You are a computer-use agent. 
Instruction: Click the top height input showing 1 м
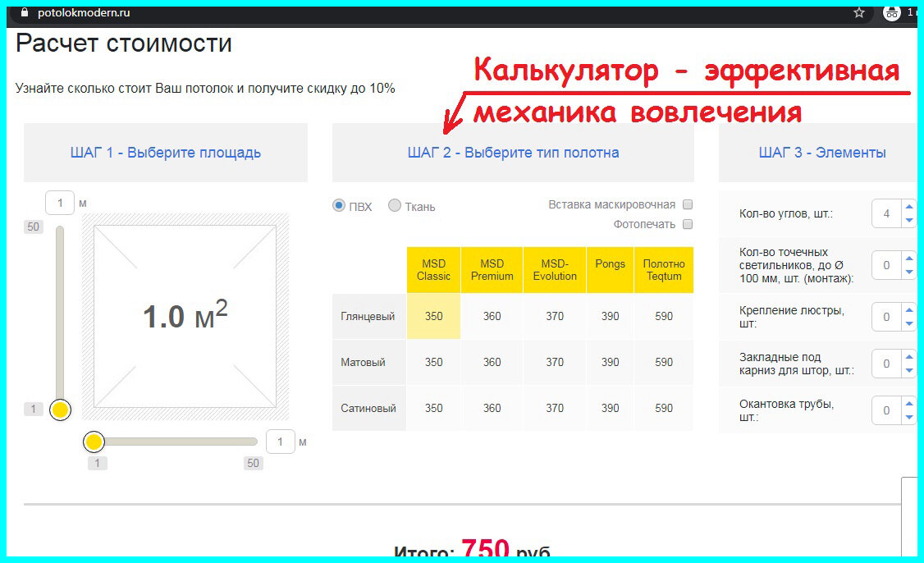(59, 202)
